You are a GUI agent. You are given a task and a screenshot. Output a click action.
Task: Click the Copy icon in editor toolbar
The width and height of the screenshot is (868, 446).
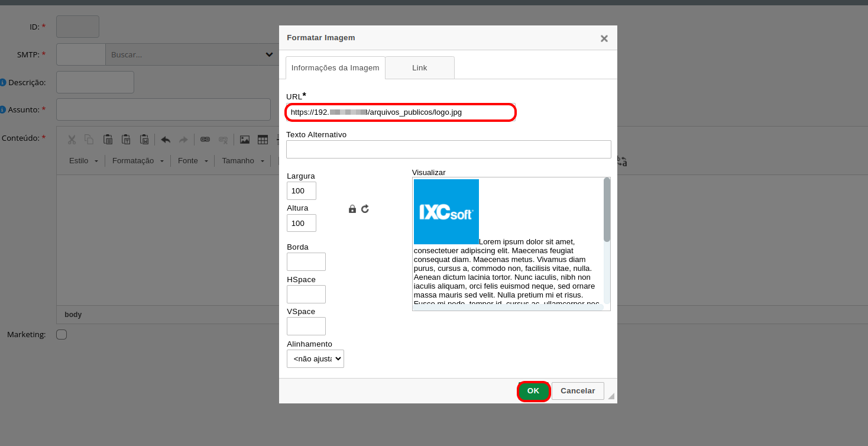pos(89,140)
